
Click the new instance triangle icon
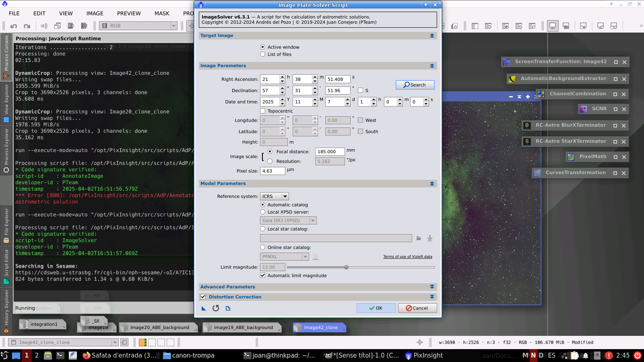(x=204, y=309)
